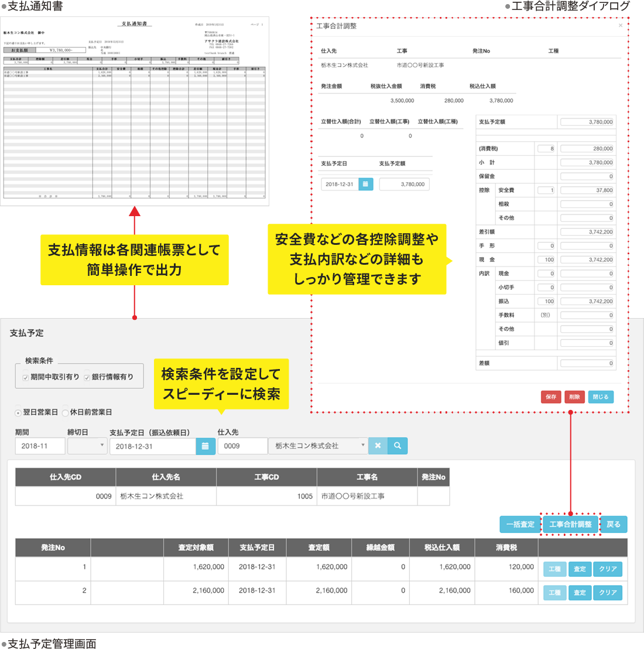Click cell 栃木生コン株式会社 in upper table
644x649 pixels.
tap(166, 496)
